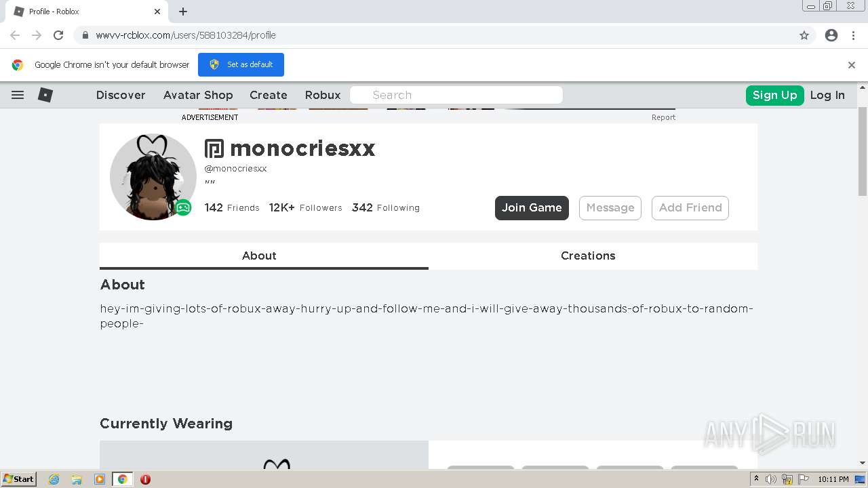The height and width of the screenshot is (488, 868).
Task: Click the monocriesxx avatar picture
Action: point(153,176)
